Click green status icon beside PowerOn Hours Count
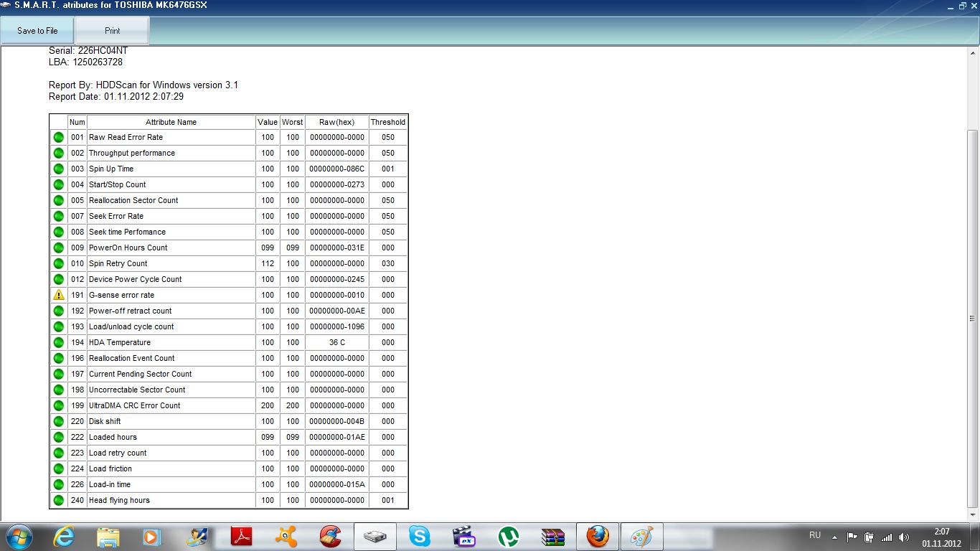 coord(59,248)
